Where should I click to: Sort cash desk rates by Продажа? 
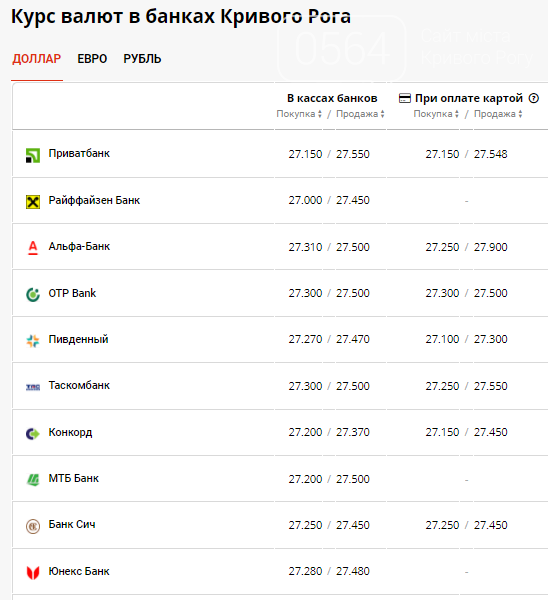coord(360,114)
